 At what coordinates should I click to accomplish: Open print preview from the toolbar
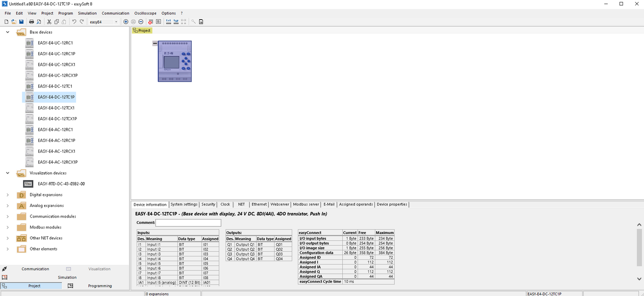39,22
